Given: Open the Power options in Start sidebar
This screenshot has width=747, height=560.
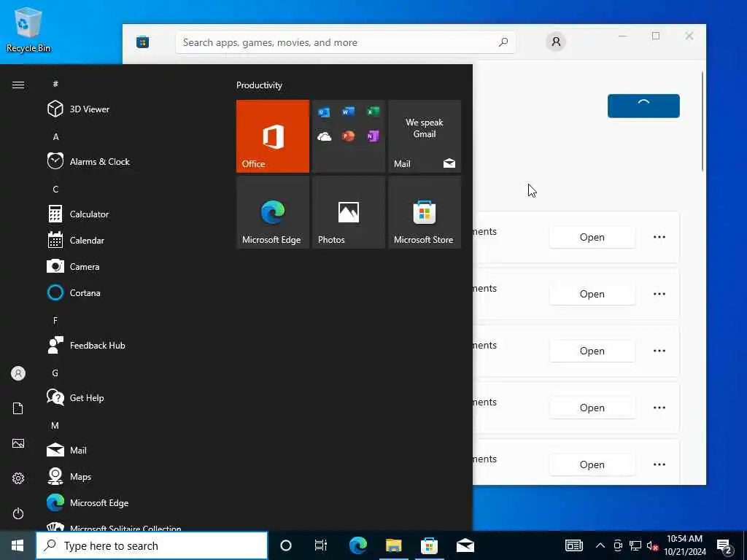Looking at the screenshot, I should click(x=18, y=513).
